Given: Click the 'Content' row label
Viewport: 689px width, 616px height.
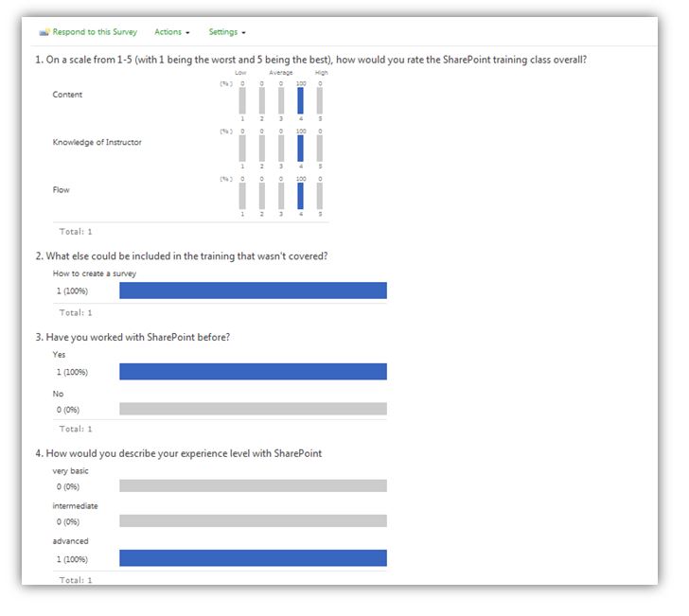Looking at the screenshot, I should pos(67,95).
